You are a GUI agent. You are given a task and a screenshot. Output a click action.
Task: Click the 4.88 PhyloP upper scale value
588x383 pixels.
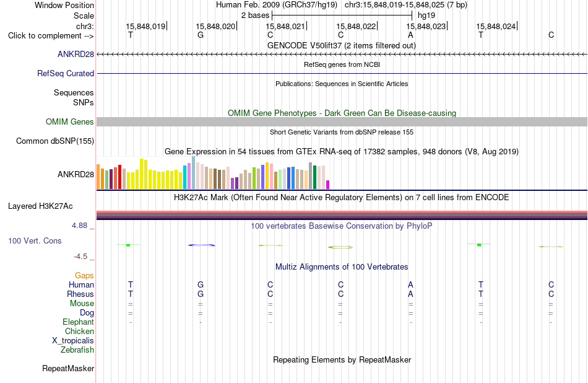pos(79,226)
